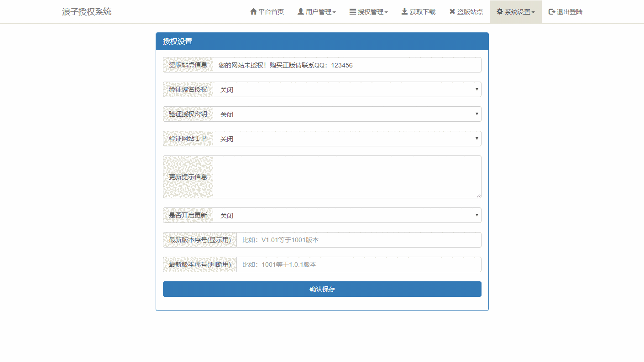This screenshot has width=644, height=362.
Task: Click the 盗版站点信息 label
Action: click(x=188, y=65)
